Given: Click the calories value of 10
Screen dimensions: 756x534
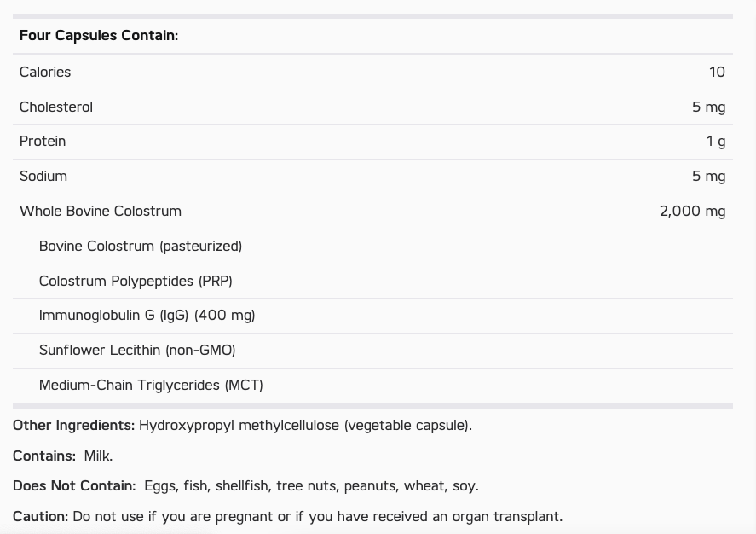Looking at the screenshot, I should click(x=717, y=72).
